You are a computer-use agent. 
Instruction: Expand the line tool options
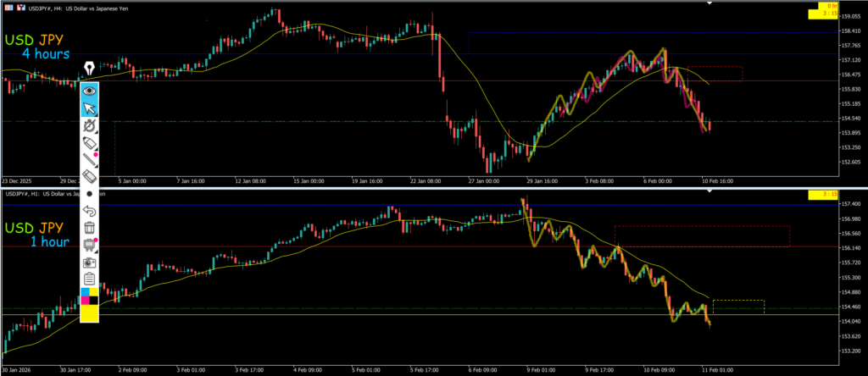pos(89,160)
